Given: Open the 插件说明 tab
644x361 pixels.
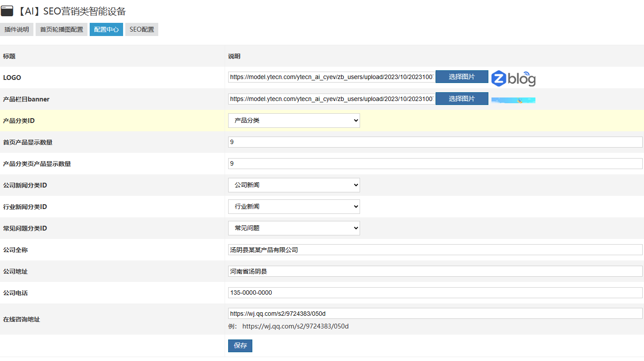Looking at the screenshot, I should point(17,29).
